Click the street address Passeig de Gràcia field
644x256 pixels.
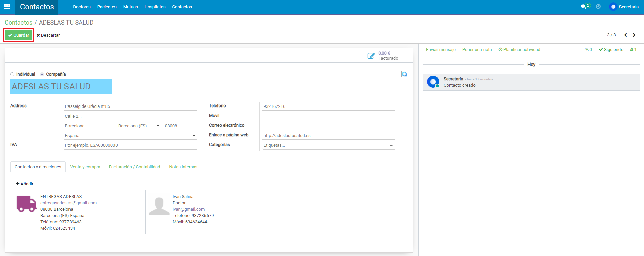click(x=130, y=106)
